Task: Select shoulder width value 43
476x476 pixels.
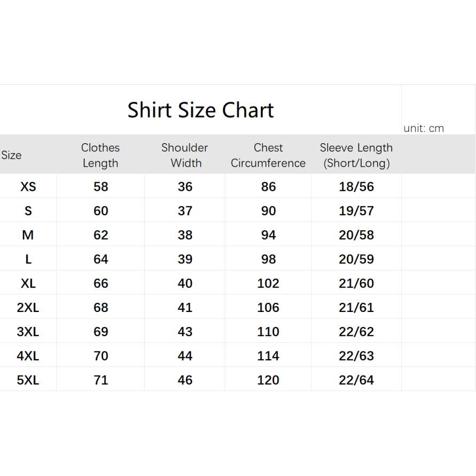Action: [185, 332]
